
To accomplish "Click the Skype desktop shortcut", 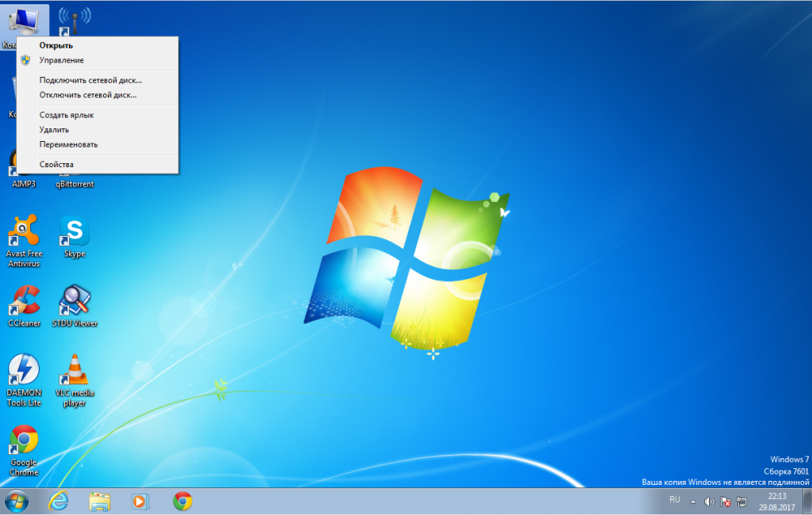I will 75,234.
